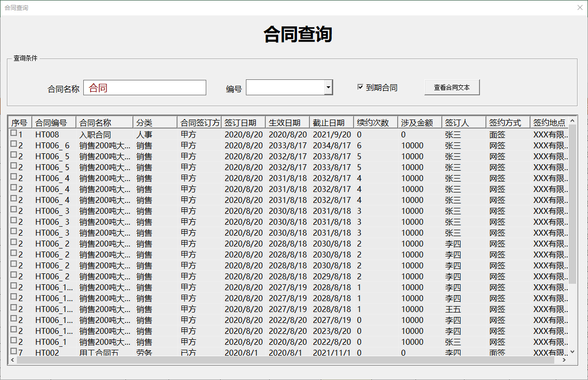588x380 pixels.
Task: Click the 乙方 signing party cell
Action: click(x=188, y=352)
